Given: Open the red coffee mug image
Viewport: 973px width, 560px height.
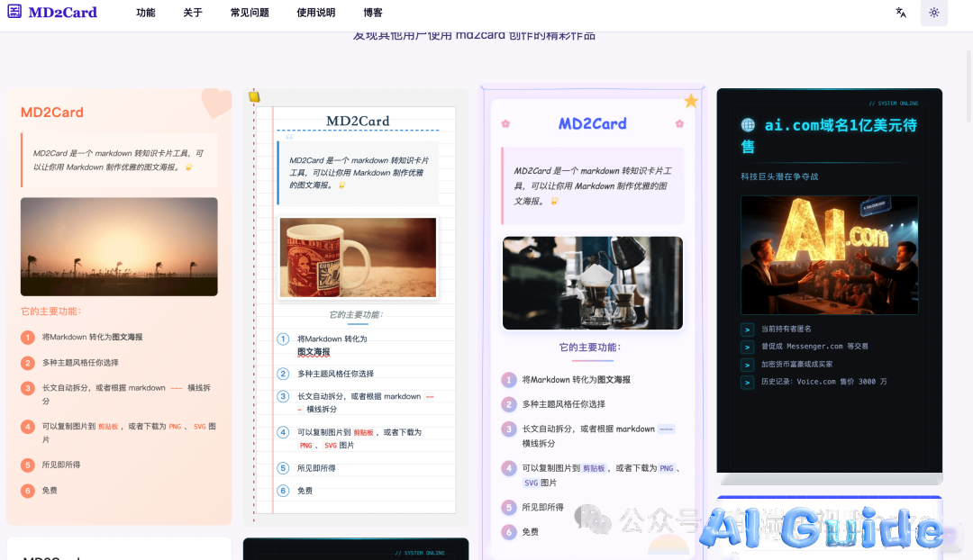Looking at the screenshot, I should pos(358,257).
